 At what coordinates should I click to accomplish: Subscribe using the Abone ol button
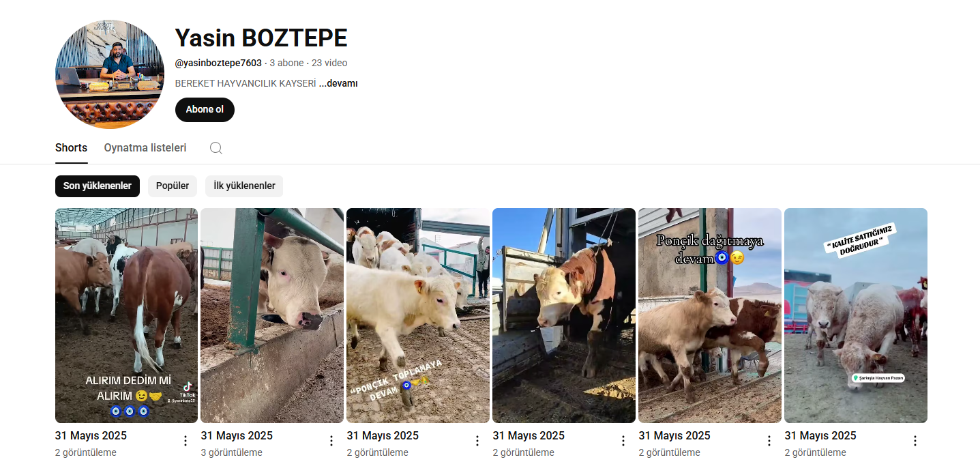(205, 110)
